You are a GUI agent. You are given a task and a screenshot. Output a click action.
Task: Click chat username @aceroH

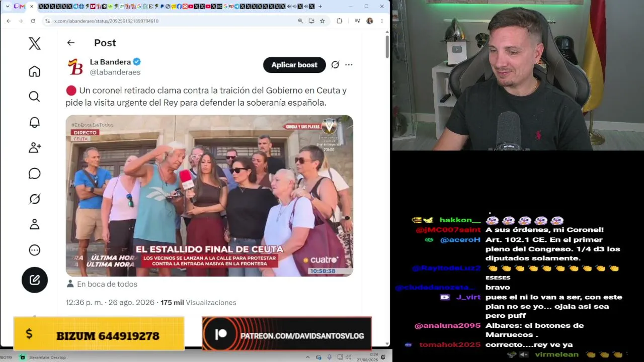(460, 240)
